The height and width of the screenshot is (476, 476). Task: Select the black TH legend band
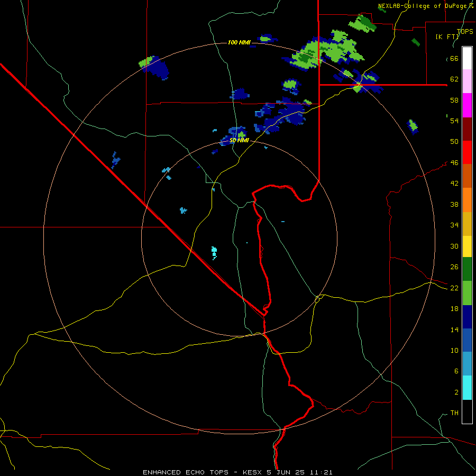coord(467,411)
